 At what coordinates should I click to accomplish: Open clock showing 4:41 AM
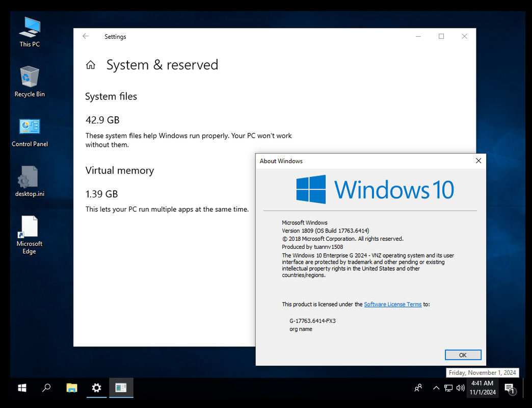click(x=483, y=388)
